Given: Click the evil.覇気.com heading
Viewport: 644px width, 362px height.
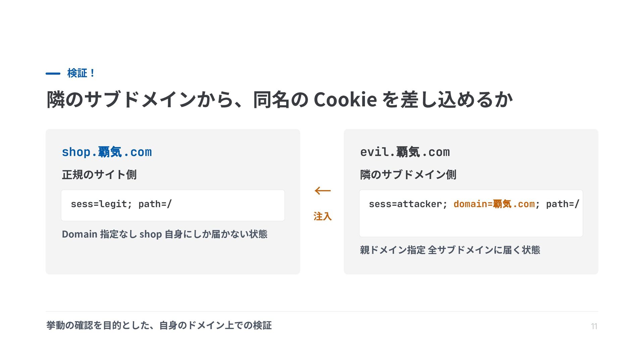Looking at the screenshot, I should pyautogui.click(x=405, y=152).
